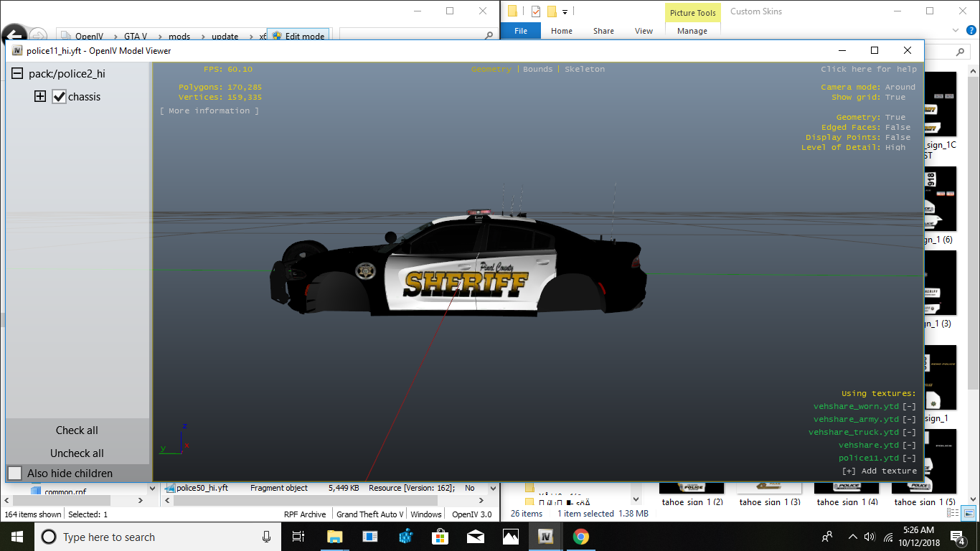The height and width of the screenshot is (551, 980).
Task: Click the Type here to search box
Action: click(x=151, y=537)
